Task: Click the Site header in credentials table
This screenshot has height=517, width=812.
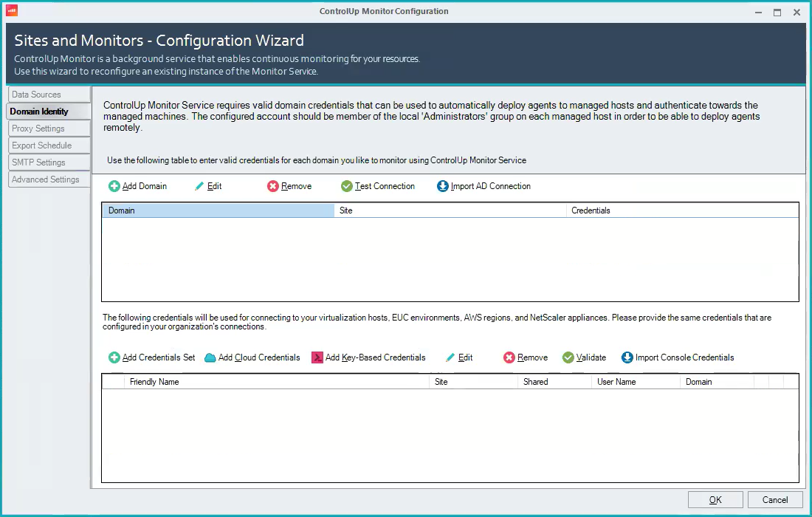Action: pyautogui.click(x=473, y=382)
